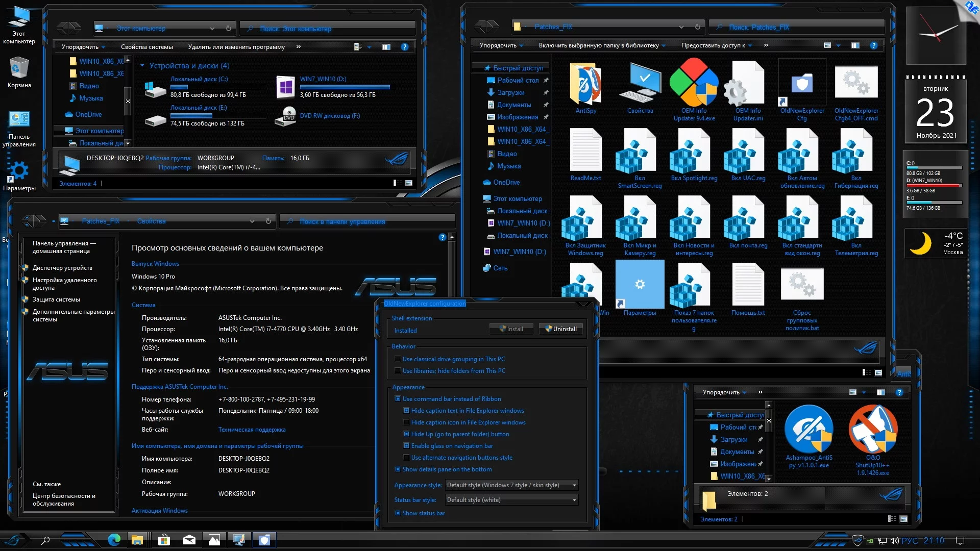This screenshot has height=551, width=980.
Task: Toggle Use command bar instead of Ribbon
Action: pyautogui.click(x=398, y=399)
